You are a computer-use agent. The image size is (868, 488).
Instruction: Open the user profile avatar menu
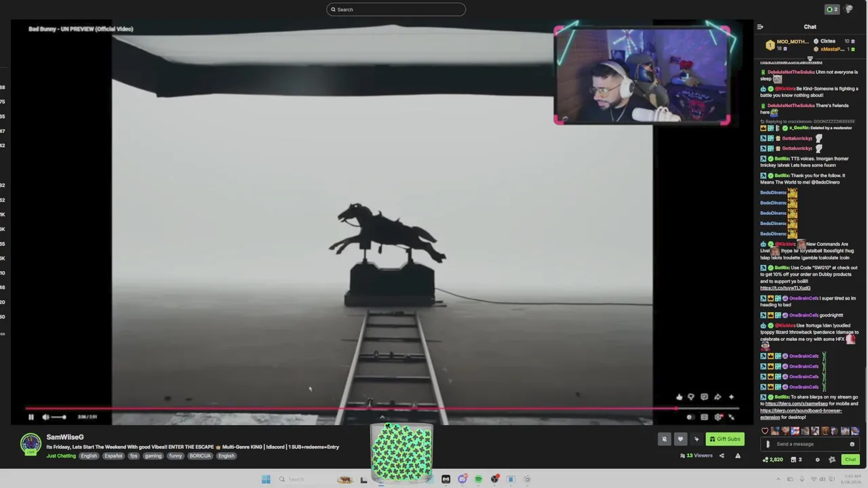tap(849, 9)
